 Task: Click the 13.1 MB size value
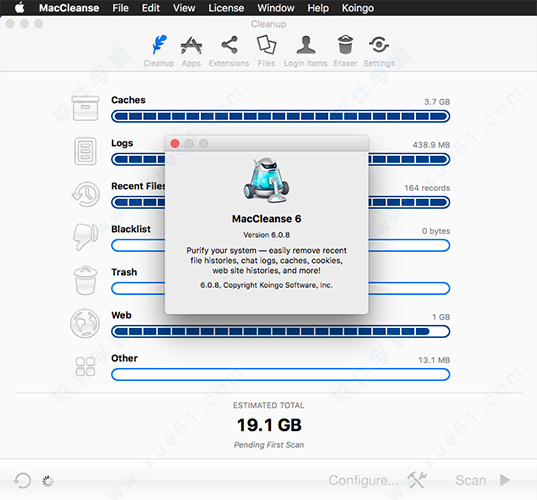pyautogui.click(x=434, y=360)
